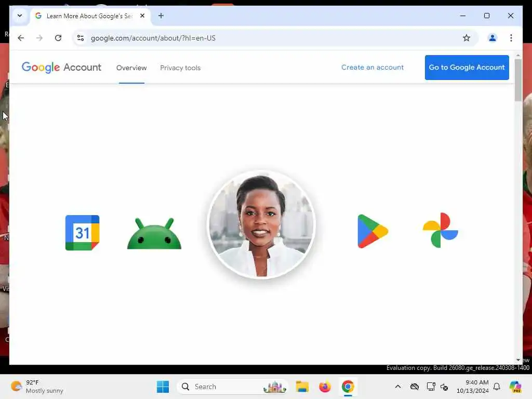Click the display tray icon

431,387
